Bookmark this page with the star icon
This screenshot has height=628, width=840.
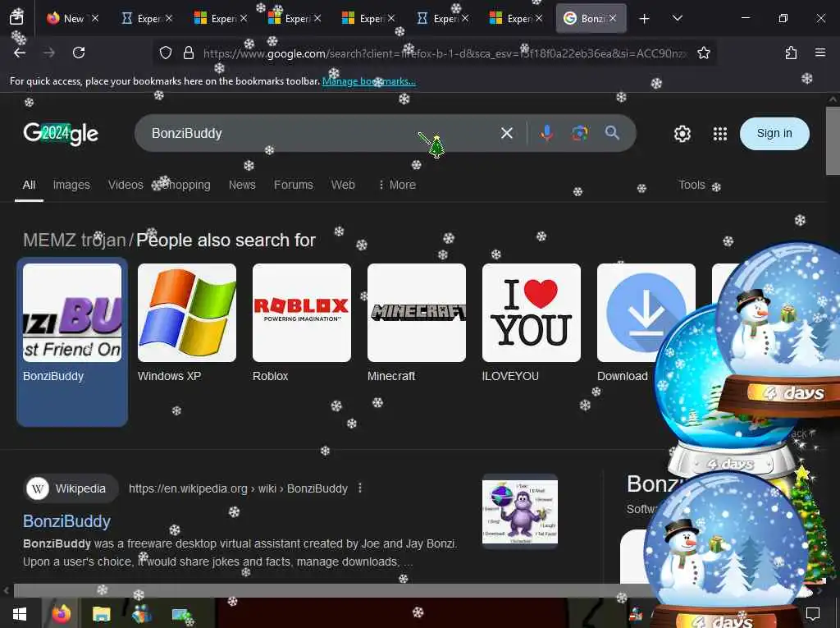pyautogui.click(x=703, y=53)
